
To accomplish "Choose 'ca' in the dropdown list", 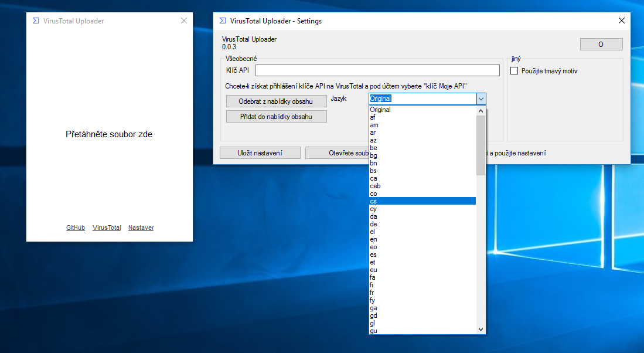I will coord(422,178).
